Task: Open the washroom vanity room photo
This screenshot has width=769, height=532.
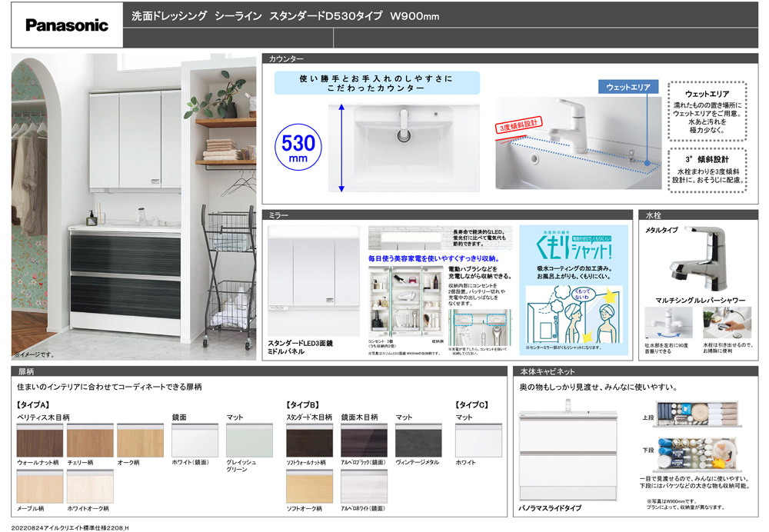Action: 134,206
